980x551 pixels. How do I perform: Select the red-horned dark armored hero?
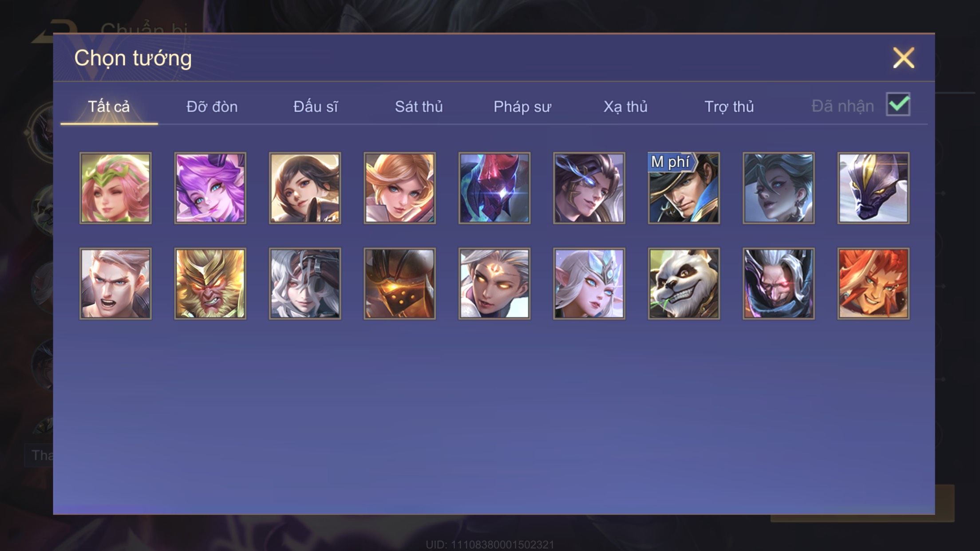[x=494, y=188]
